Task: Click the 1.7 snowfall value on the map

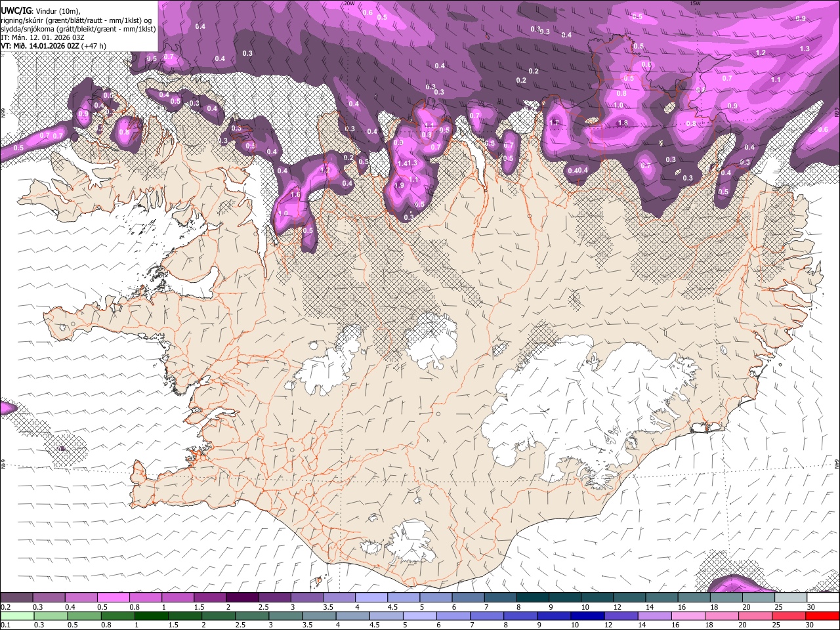Action: tap(554, 123)
